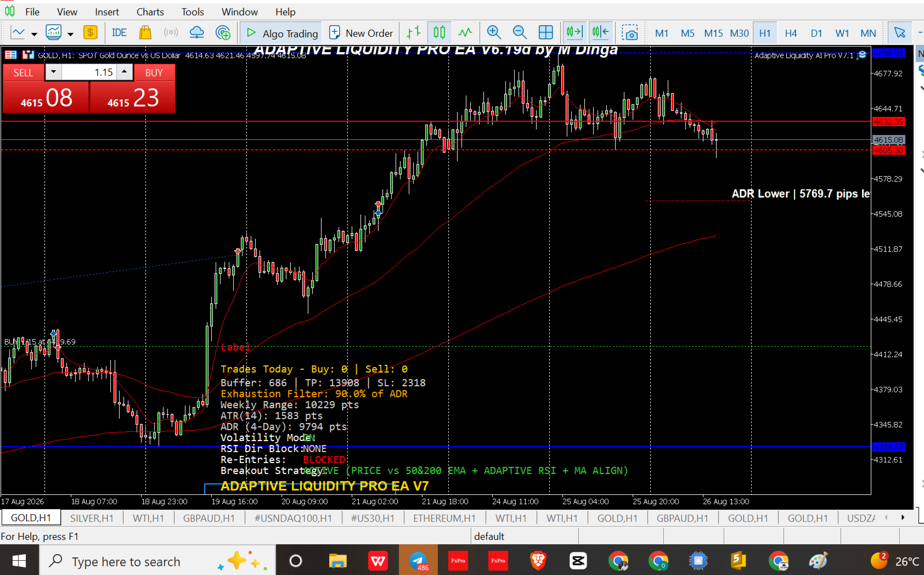924x575 pixels.
Task: Select the M5 timeframe
Action: click(x=688, y=33)
